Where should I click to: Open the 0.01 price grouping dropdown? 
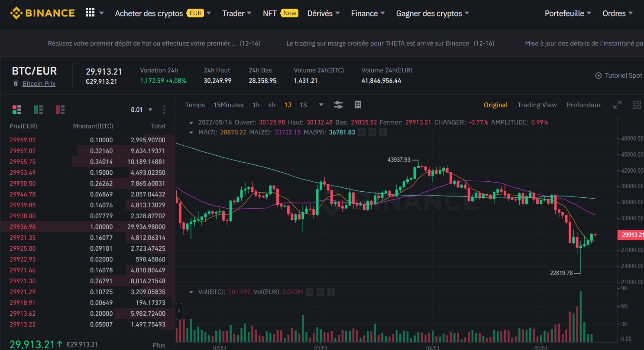tap(142, 110)
